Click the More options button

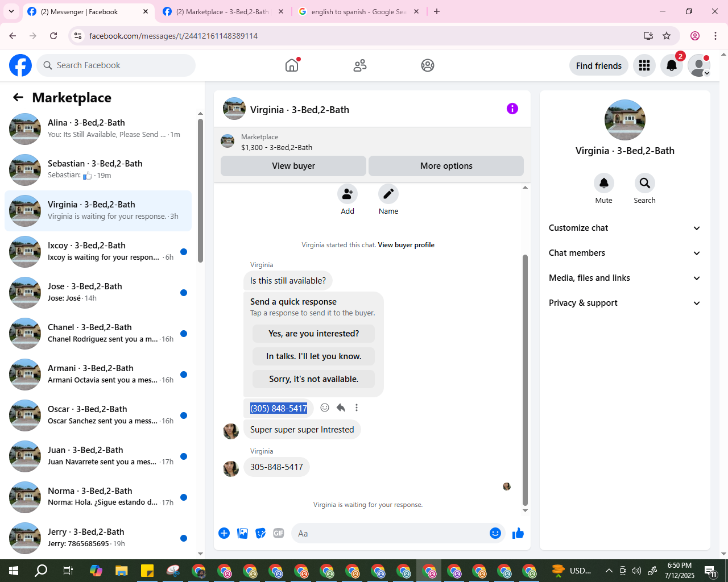[446, 166]
